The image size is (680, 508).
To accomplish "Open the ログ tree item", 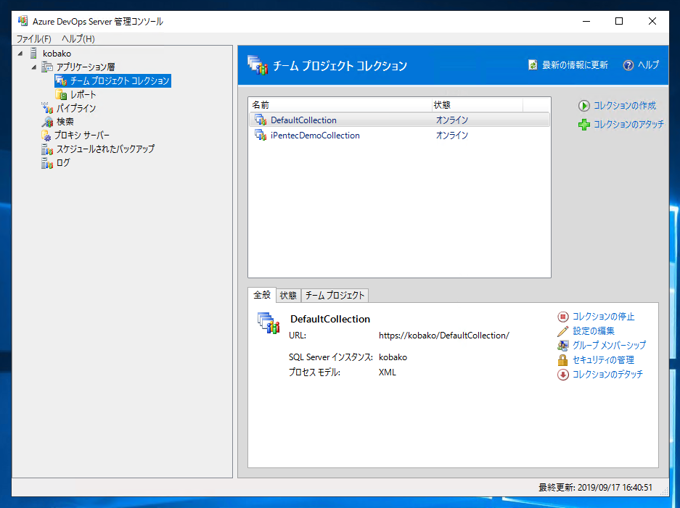I will click(x=63, y=163).
